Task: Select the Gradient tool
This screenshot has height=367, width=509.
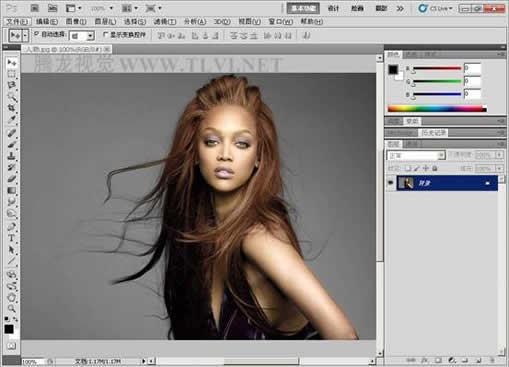Action: [x=12, y=190]
